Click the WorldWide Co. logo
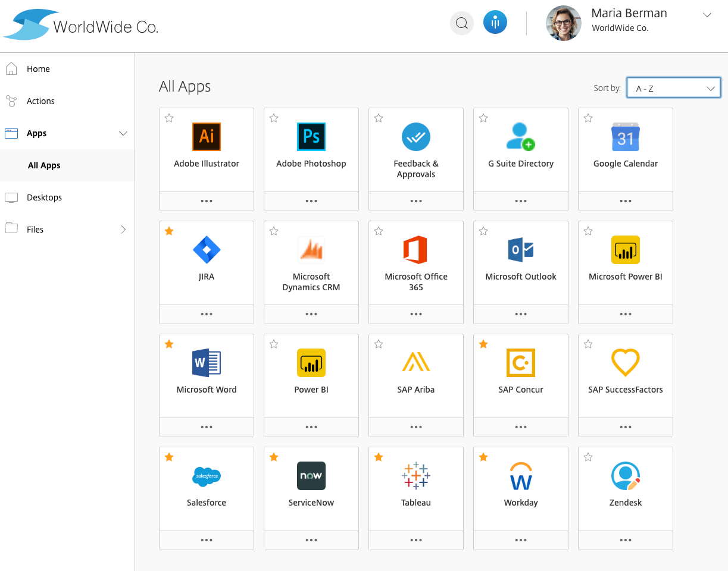 [x=81, y=25]
